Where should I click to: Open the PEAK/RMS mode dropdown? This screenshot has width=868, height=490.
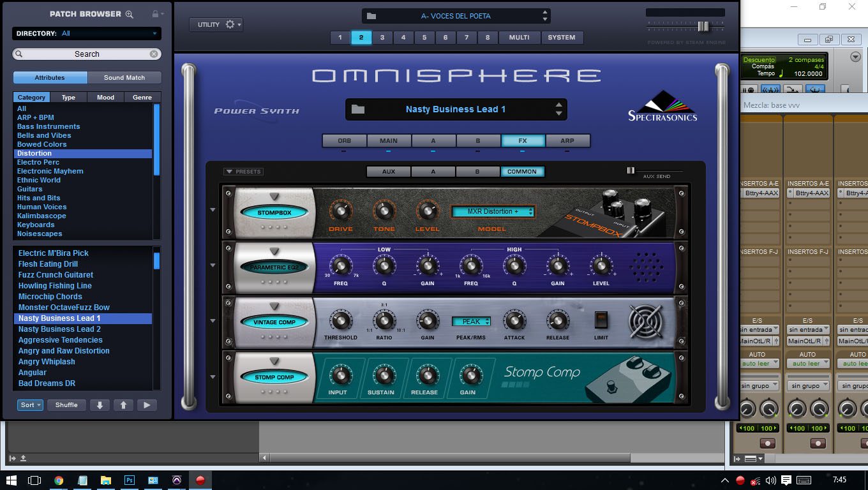(x=471, y=322)
